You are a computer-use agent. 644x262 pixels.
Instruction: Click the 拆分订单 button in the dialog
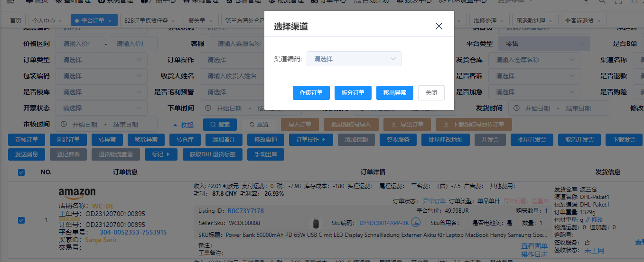tap(353, 93)
